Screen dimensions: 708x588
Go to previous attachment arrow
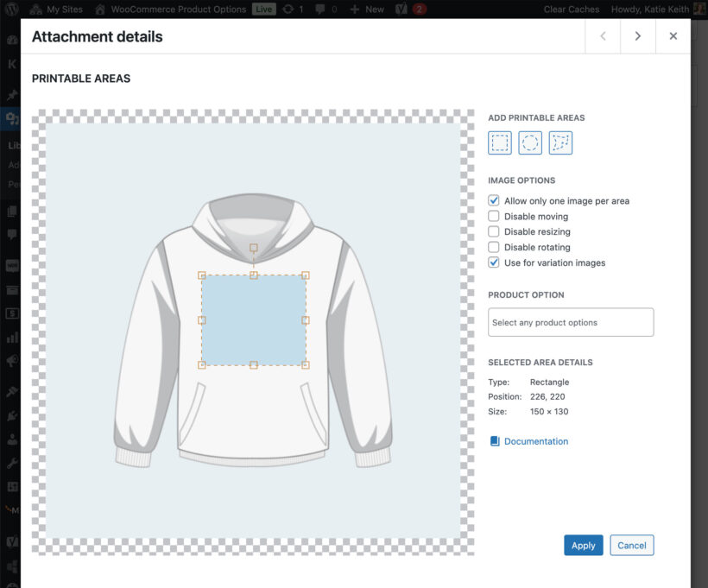(x=603, y=36)
